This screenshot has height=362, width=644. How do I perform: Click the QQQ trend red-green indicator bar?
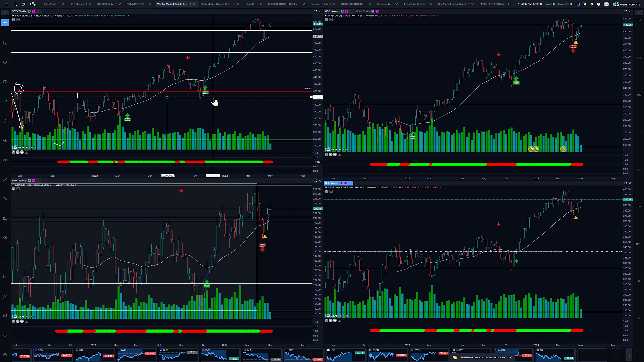(x=476, y=164)
